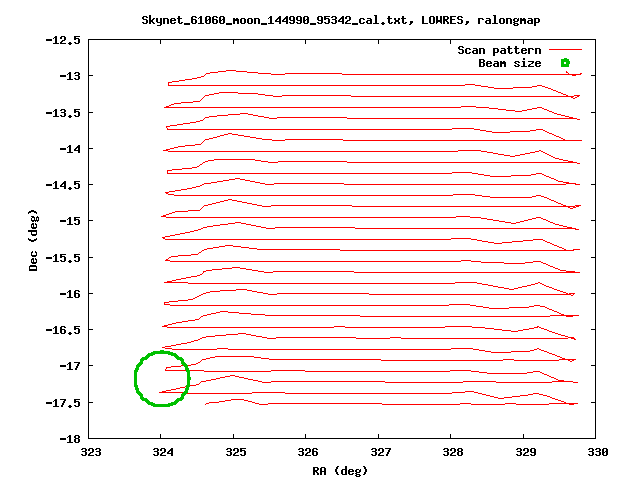Click the -12.5 tick label on Dec axis
Screen dimensions: 640x480
(x=64, y=40)
